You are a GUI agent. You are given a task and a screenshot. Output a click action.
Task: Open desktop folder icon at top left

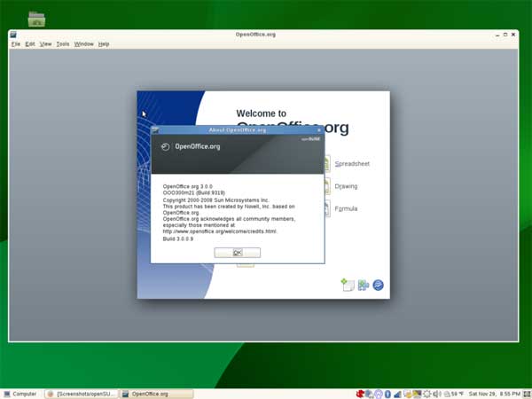click(36, 18)
